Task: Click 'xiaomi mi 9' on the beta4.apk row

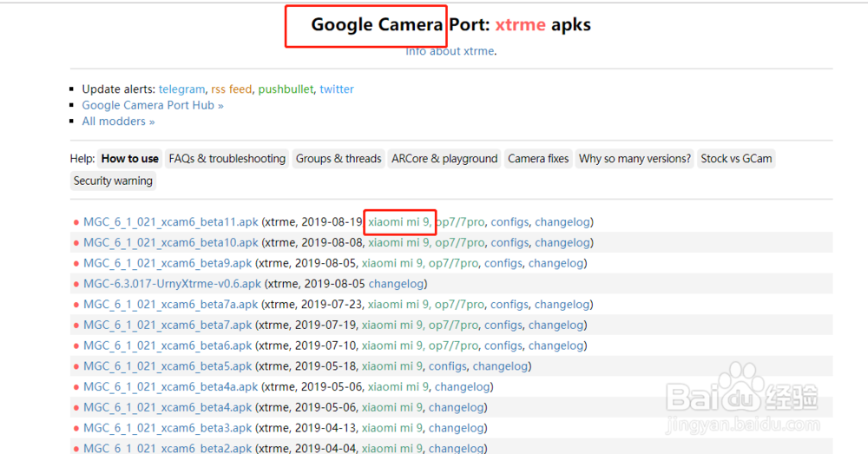Action: point(392,407)
